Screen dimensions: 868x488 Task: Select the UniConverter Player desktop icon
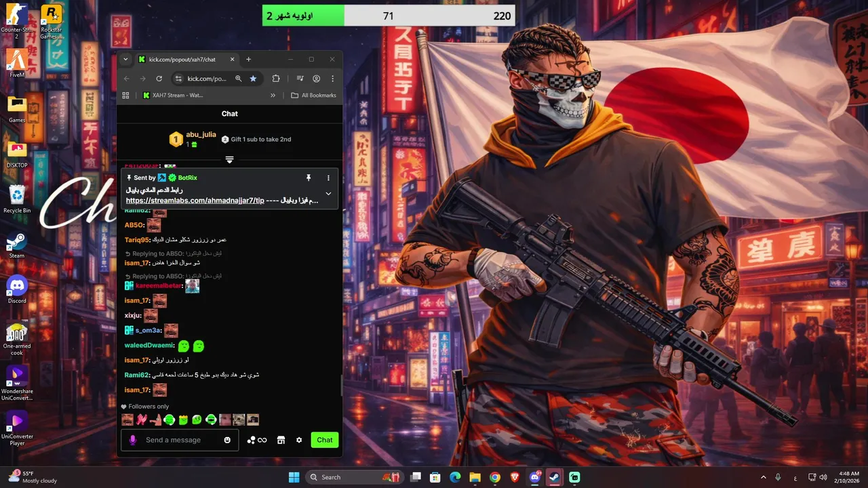click(17, 429)
